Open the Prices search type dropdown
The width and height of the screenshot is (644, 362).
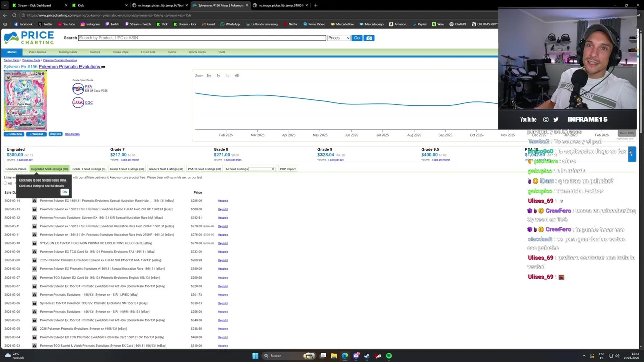tap(339, 38)
